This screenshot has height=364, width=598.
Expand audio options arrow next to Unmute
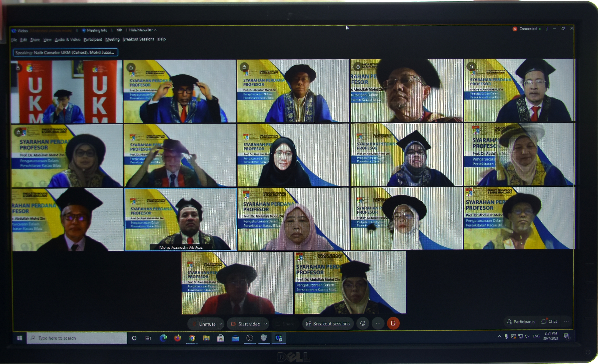[x=221, y=324]
